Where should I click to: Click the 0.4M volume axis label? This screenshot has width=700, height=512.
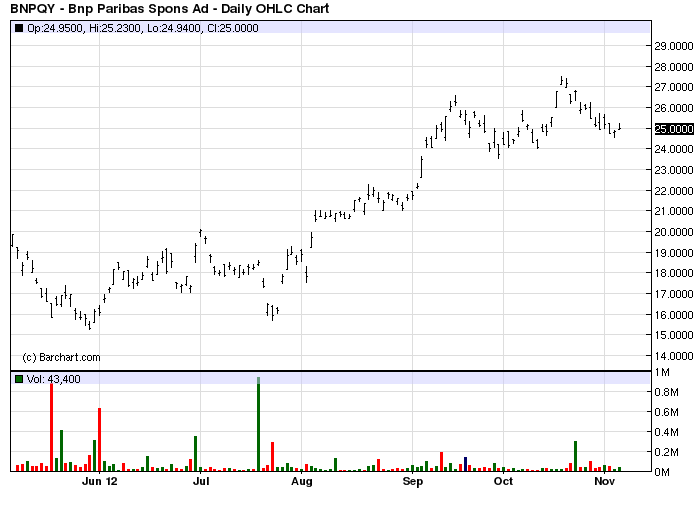pyautogui.click(x=666, y=432)
